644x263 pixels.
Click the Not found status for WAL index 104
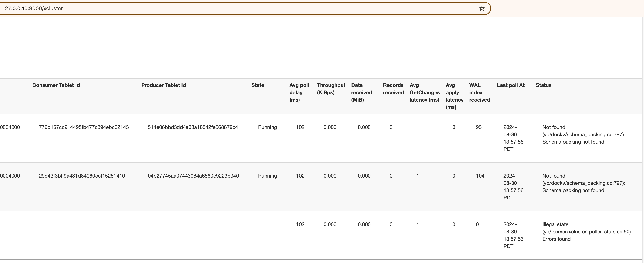583,183
